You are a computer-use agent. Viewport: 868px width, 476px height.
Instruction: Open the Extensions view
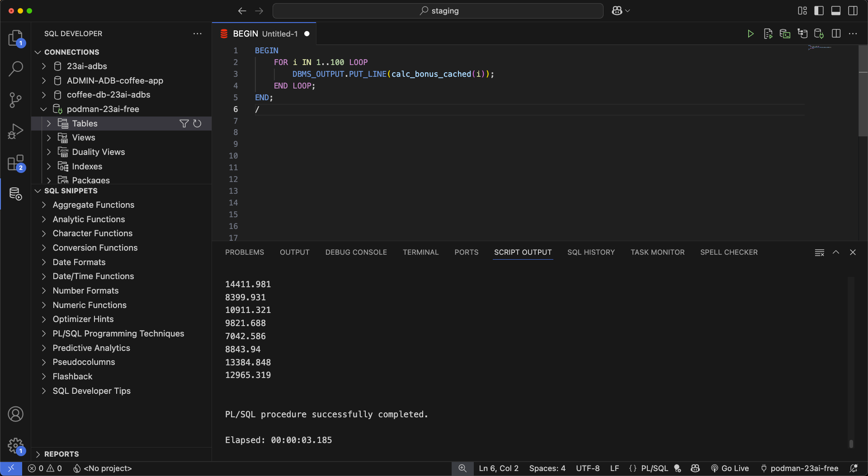[15, 163]
